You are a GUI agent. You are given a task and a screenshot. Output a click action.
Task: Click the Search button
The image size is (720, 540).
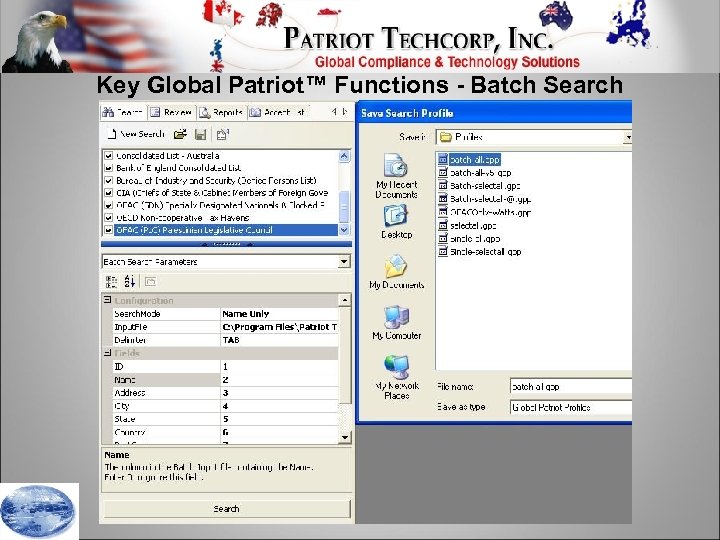(227, 509)
